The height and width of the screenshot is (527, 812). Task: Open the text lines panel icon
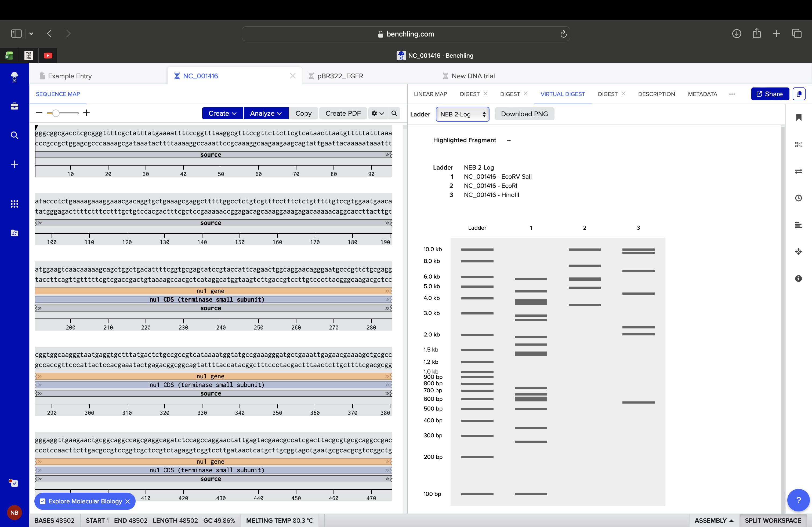pos(798,225)
